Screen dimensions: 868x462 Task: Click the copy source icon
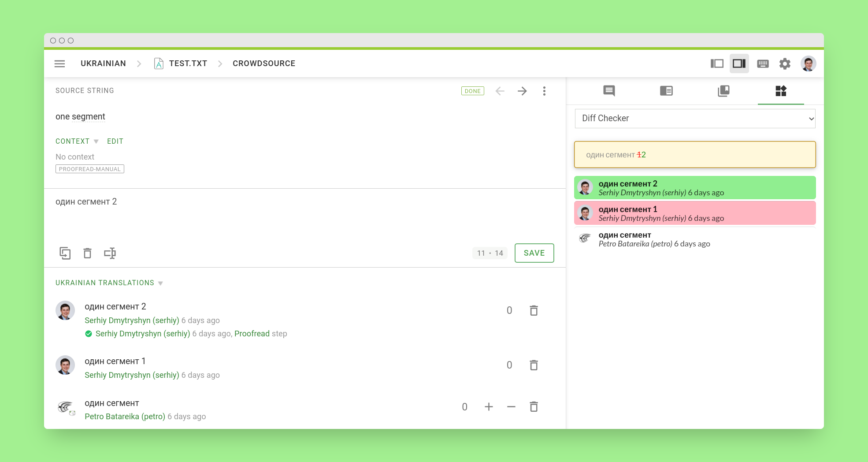[x=65, y=253]
